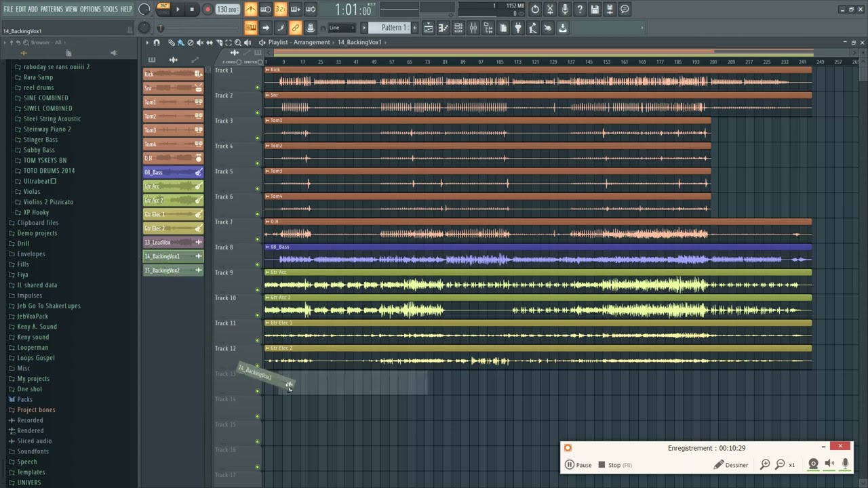Screen dimensions: 868x488
Task: Toggle the metronome icon
Action: 252,9
